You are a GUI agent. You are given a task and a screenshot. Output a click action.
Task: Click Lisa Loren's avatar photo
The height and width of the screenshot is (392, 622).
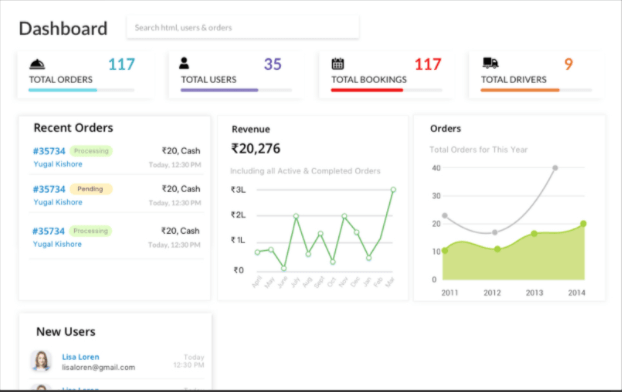pyautogui.click(x=41, y=361)
